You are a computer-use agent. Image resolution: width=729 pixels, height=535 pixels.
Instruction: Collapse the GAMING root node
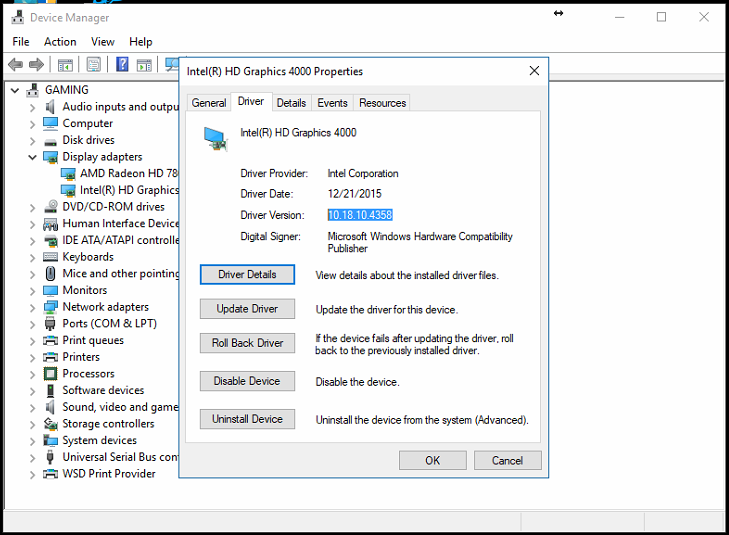point(15,90)
